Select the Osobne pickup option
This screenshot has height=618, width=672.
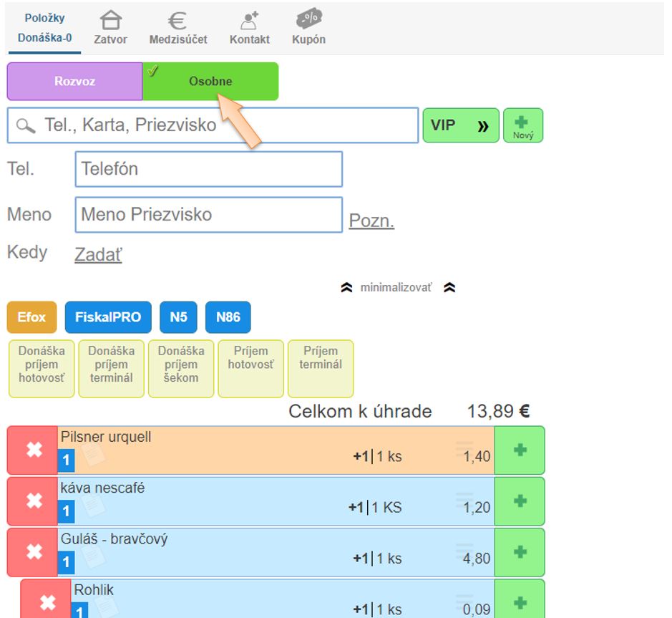[x=210, y=81]
